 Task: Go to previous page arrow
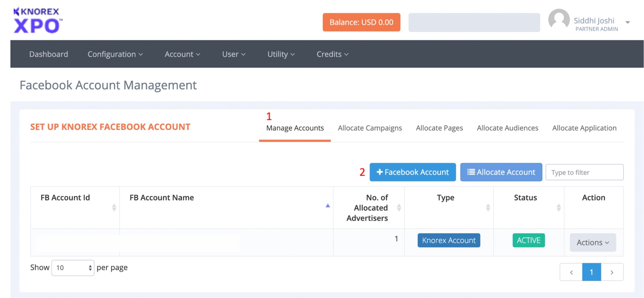[571, 272]
